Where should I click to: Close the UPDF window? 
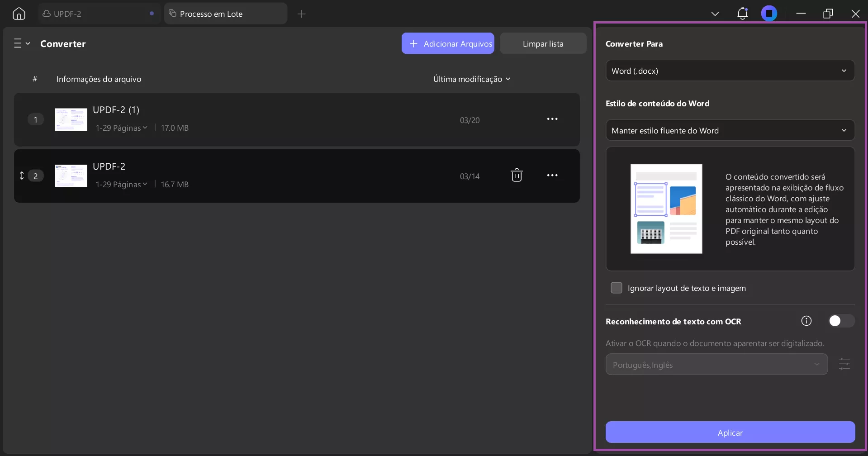855,14
